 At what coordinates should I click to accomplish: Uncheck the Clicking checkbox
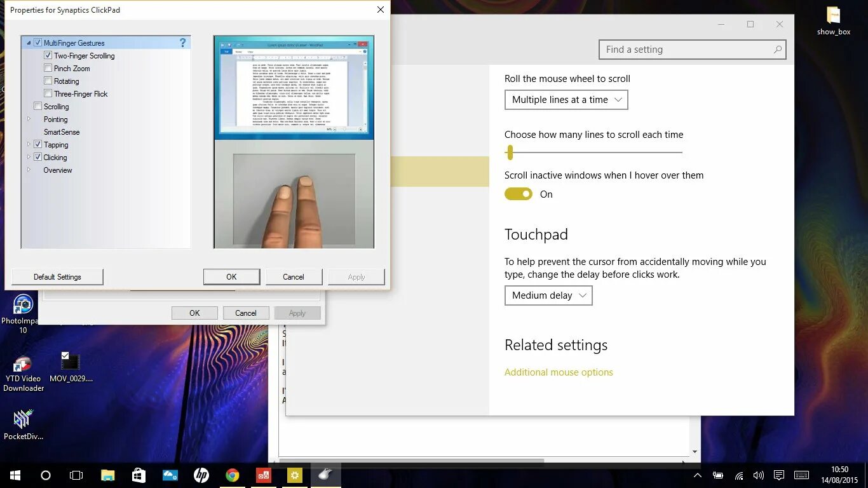click(x=38, y=157)
